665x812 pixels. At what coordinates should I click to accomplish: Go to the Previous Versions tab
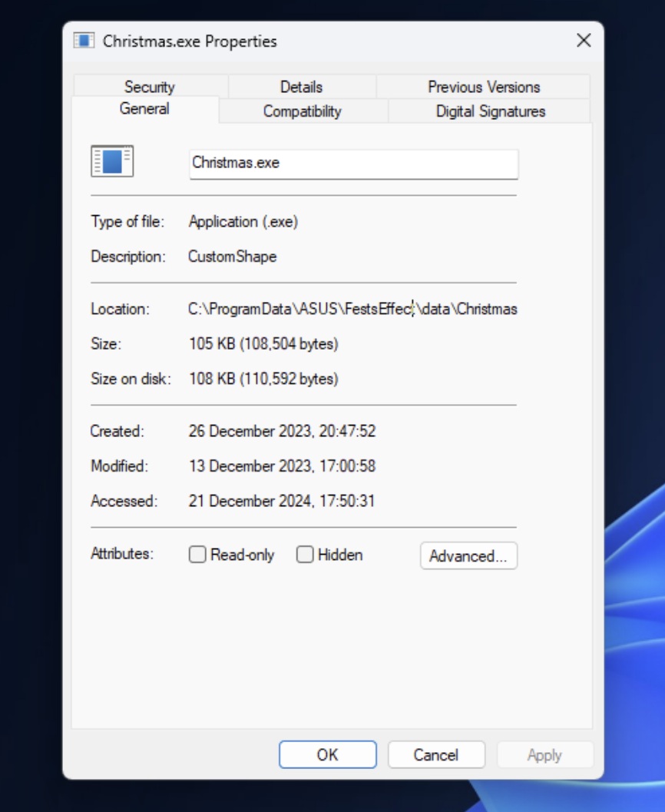tap(484, 87)
